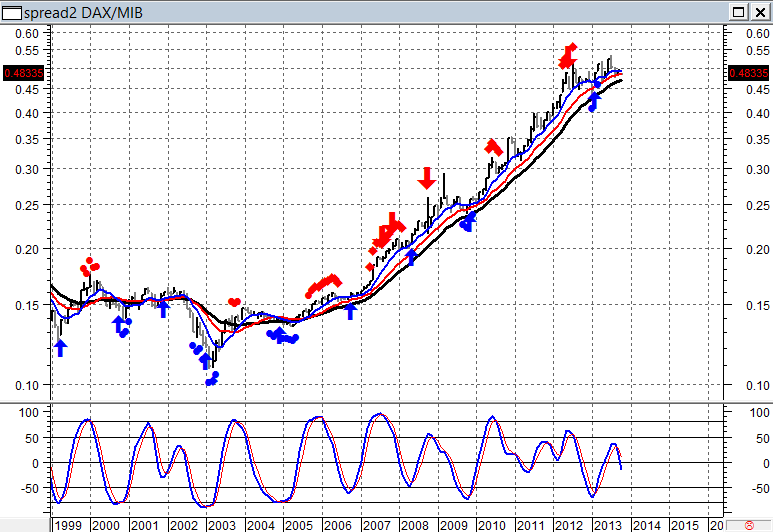This screenshot has width=773, height=532.
Task: Click the 'spread2 DAX/MIB' window title
Action: (x=83, y=12)
